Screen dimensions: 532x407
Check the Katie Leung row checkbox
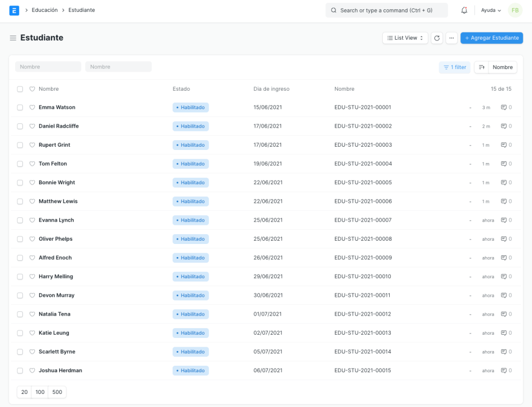(x=20, y=333)
